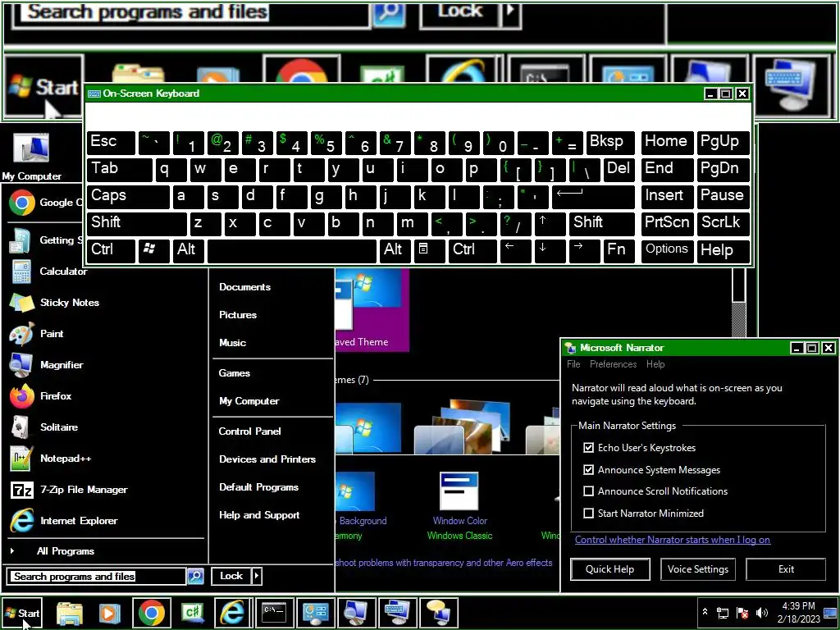Toggle the ScrLk key on On-Screen Keyboard
The height and width of the screenshot is (630, 840).
pyautogui.click(x=723, y=223)
